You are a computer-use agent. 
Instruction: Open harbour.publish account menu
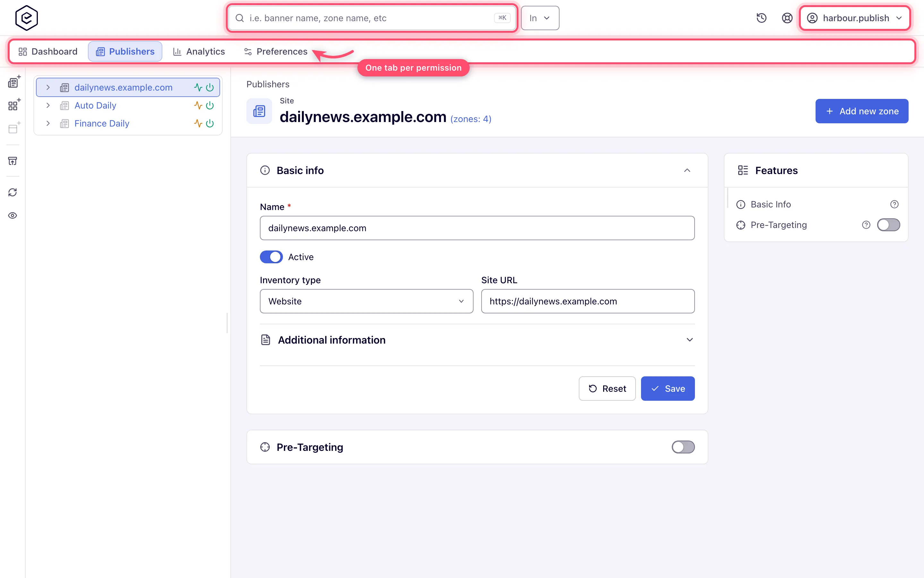tap(854, 18)
